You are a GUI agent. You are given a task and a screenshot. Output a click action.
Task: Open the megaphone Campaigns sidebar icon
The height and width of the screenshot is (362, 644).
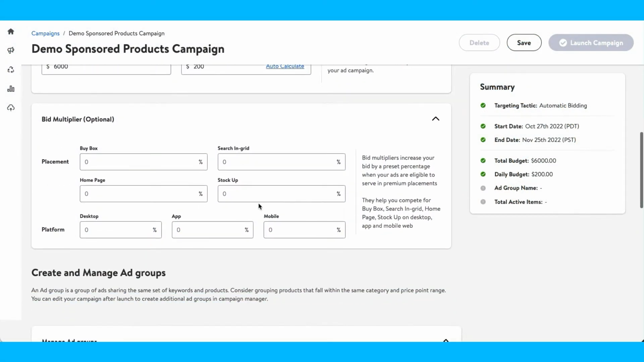11,50
